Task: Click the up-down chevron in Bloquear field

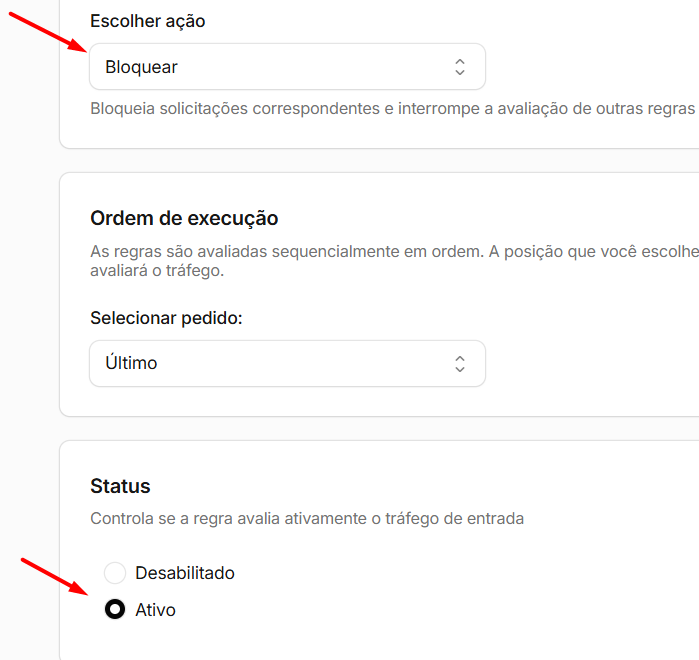Action: (460, 67)
